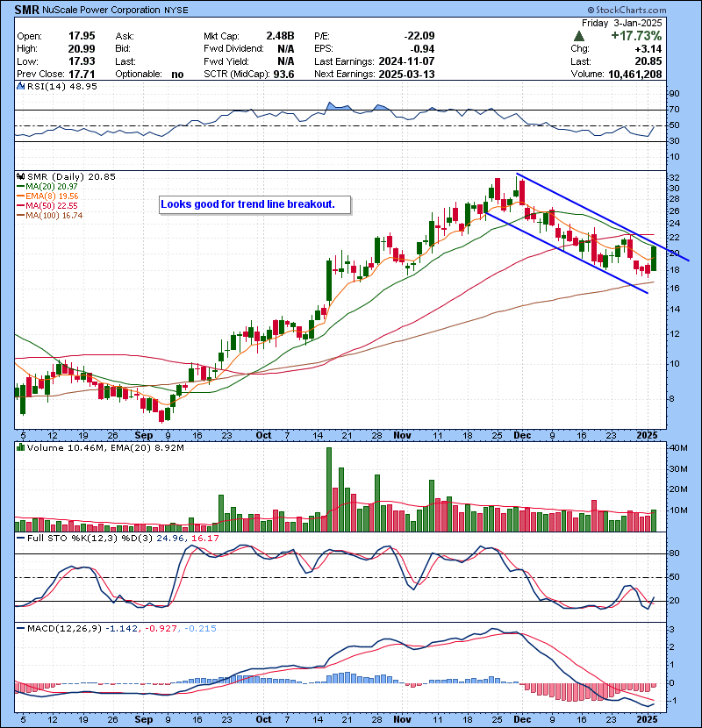Viewport: 702px width, 728px height.
Task: Click the RSI(14) indicator icon
Action: pyautogui.click(x=20, y=86)
